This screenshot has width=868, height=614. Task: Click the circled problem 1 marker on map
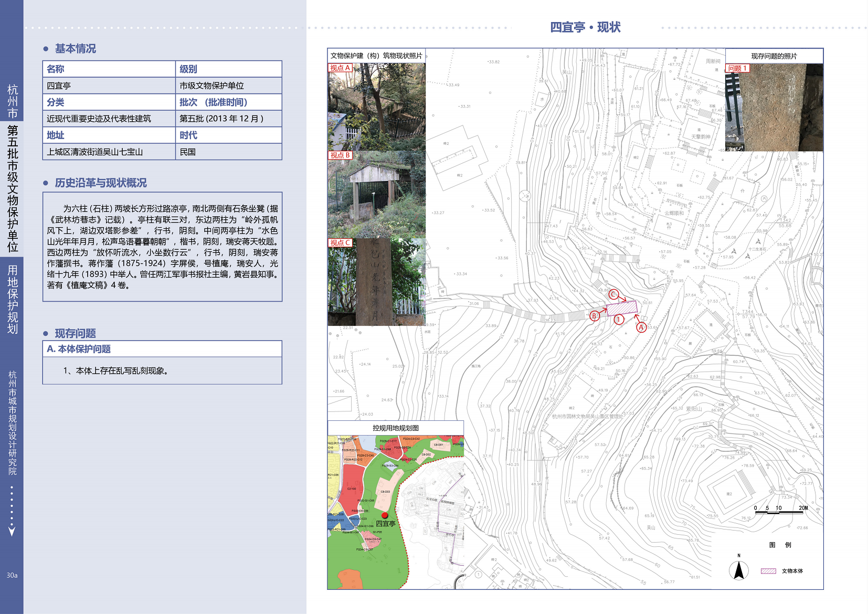(619, 320)
